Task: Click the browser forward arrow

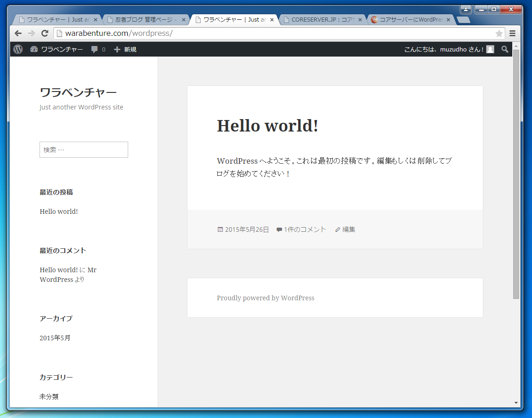Action: (x=31, y=33)
